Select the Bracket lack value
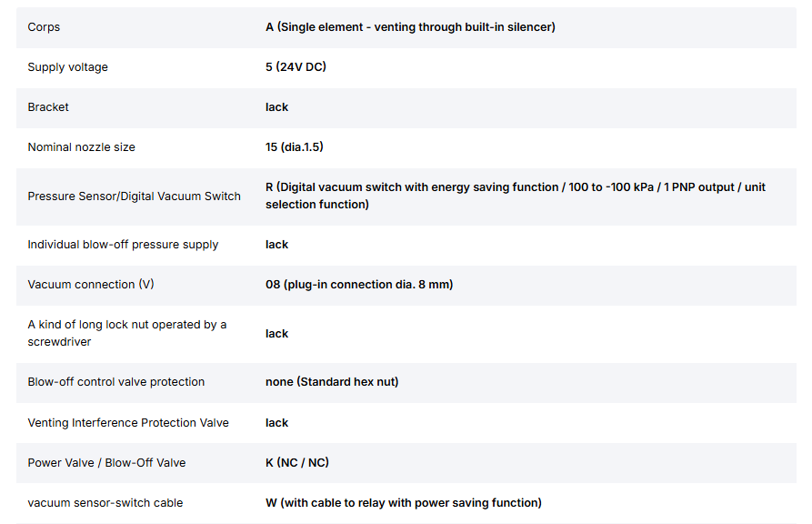This screenshot has height=524, width=812. point(276,106)
